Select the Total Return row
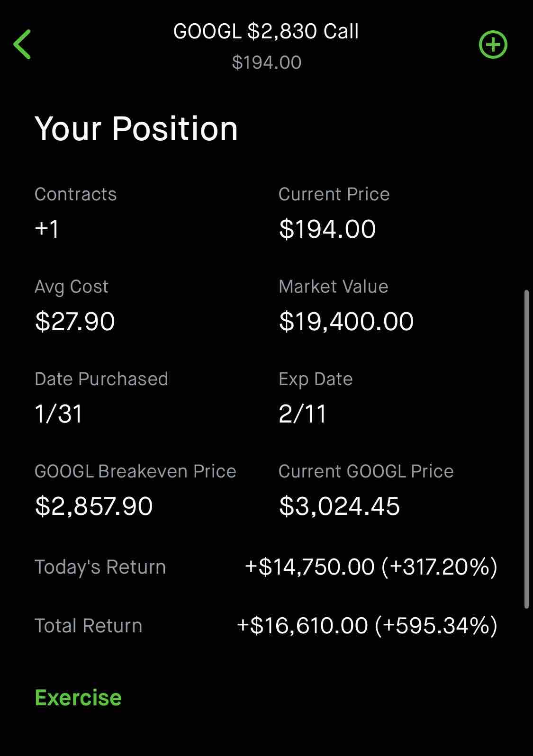The width and height of the screenshot is (533, 756). pos(266,625)
